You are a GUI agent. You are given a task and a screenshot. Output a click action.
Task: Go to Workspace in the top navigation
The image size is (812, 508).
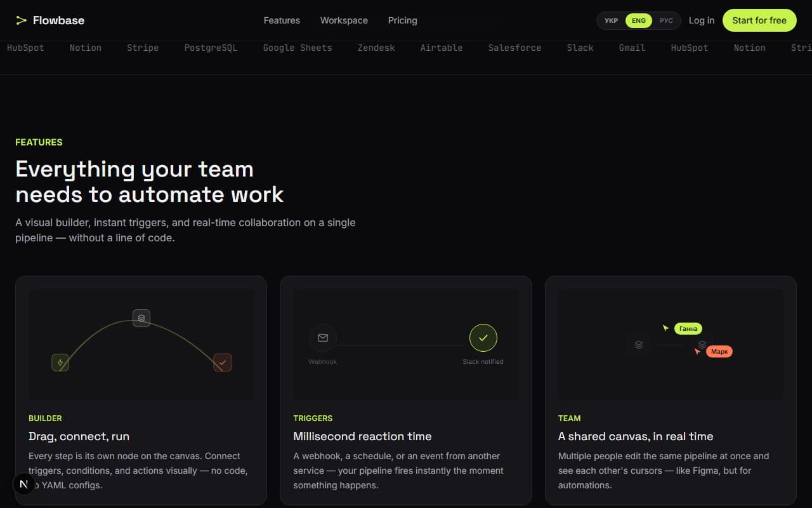(x=344, y=20)
